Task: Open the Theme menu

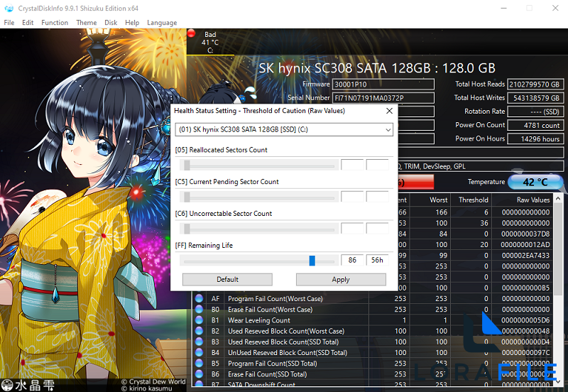Action: point(86,23)
